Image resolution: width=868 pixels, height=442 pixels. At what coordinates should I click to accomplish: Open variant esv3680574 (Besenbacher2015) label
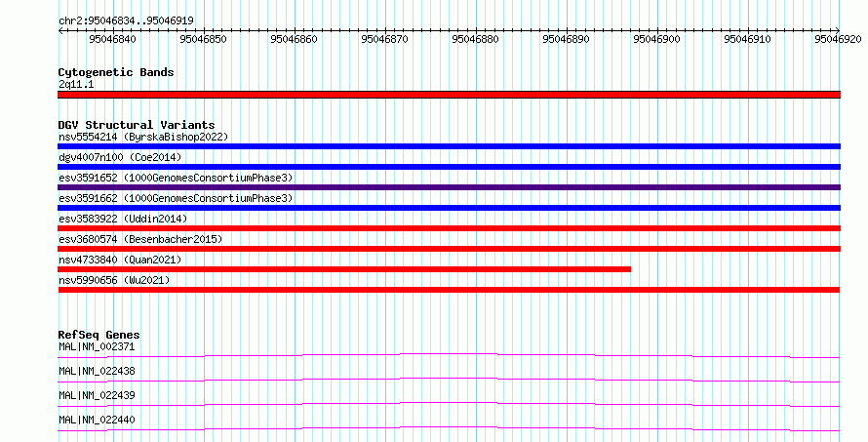tap(140, 239)
